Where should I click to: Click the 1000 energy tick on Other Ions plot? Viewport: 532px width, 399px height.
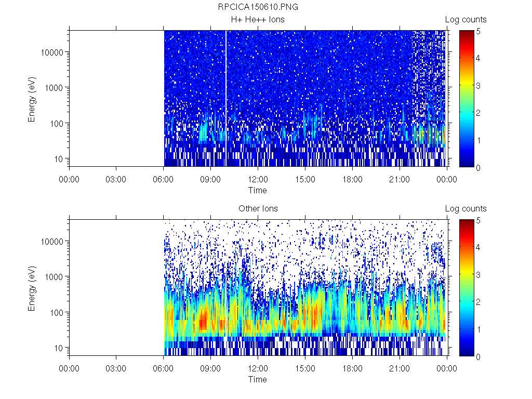pyautogui.click(x=54, y=277)
